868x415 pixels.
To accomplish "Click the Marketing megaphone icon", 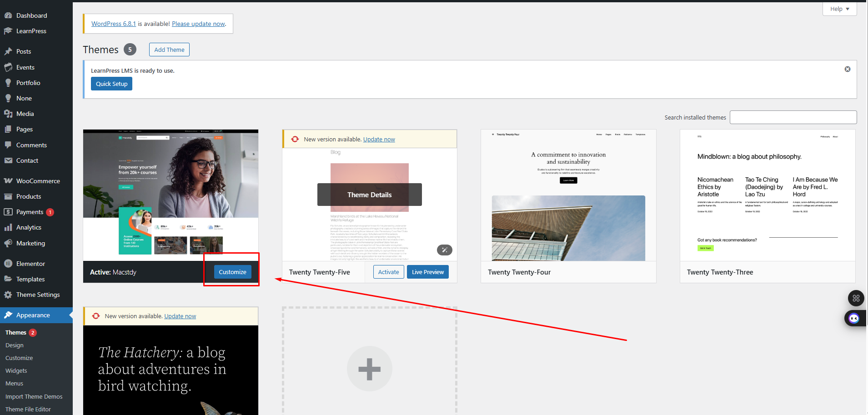I will pyautogui.click(x=8, y=243).
